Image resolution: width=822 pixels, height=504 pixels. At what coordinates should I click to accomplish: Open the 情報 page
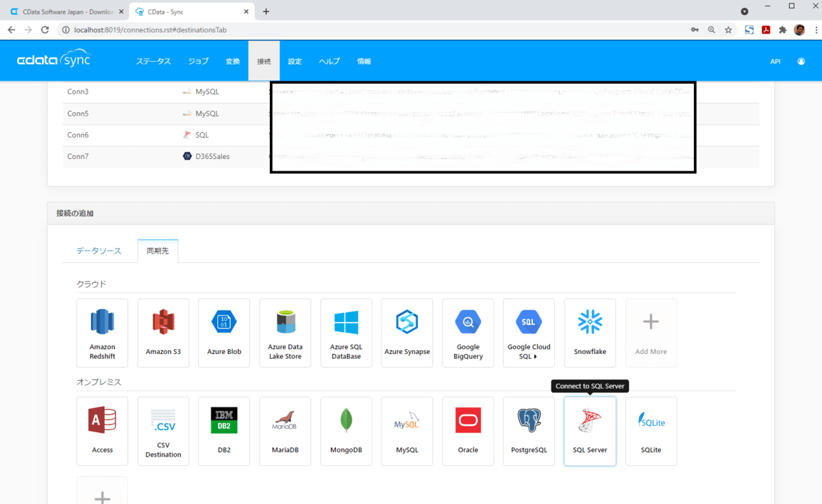[x=364, y=61]
